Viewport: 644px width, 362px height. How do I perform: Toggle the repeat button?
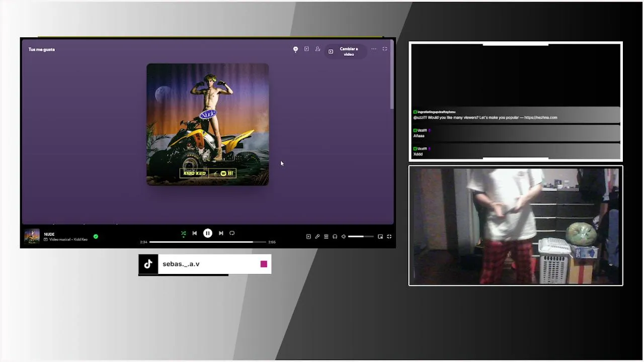pos(232,233)
